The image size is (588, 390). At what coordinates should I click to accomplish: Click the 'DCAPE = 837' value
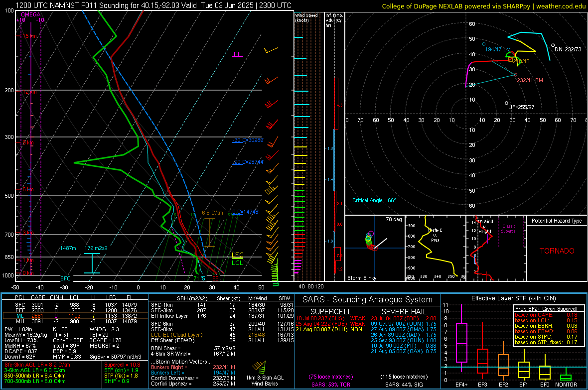tap(20, 351)
